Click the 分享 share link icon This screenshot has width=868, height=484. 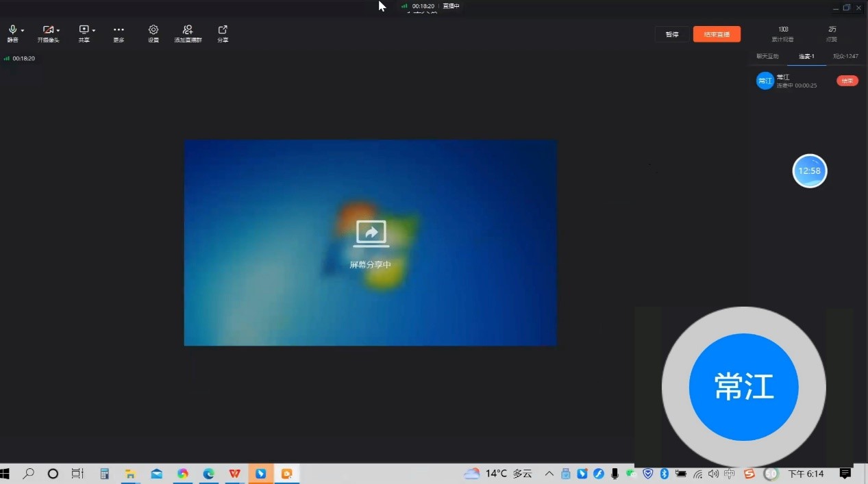click(223, 30)
